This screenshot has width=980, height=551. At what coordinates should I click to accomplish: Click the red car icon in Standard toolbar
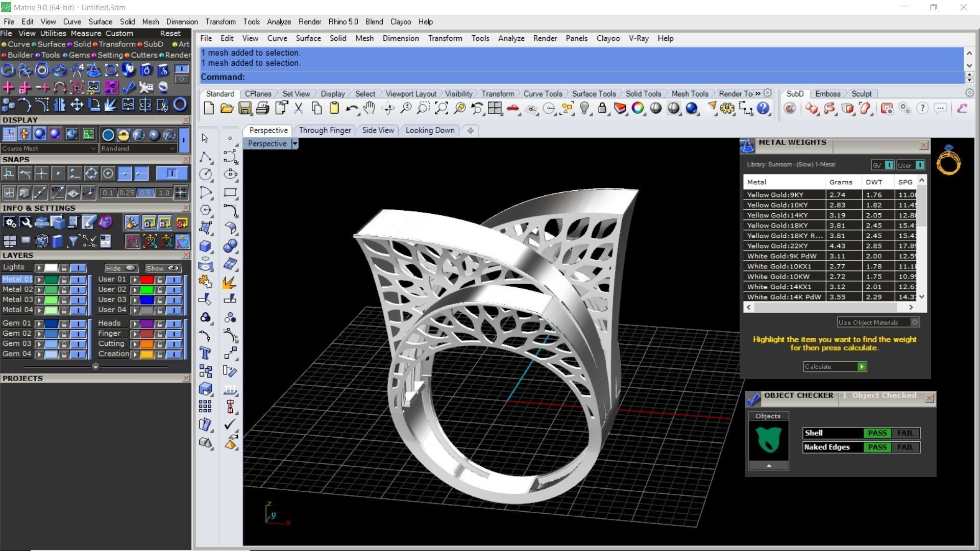[513, 108]
